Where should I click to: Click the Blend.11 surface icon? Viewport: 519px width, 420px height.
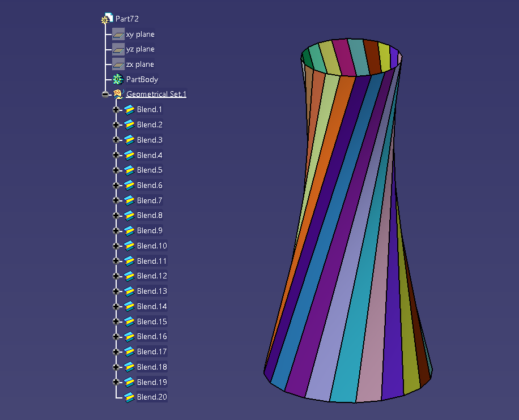129,261
